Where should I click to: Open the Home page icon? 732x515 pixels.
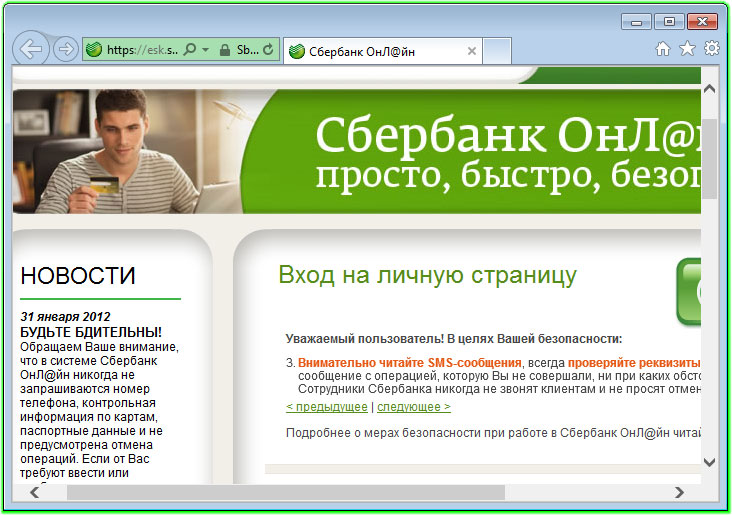pos(662,49)
